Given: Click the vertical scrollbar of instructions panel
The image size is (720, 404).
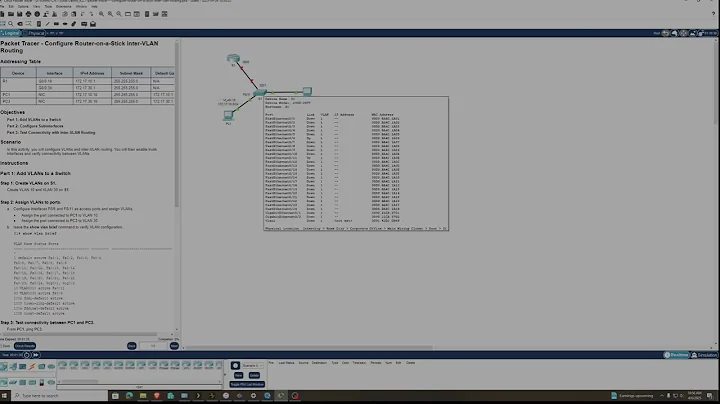Looking at the screenshot, I should pyautogui.click(x=176, y=124).
